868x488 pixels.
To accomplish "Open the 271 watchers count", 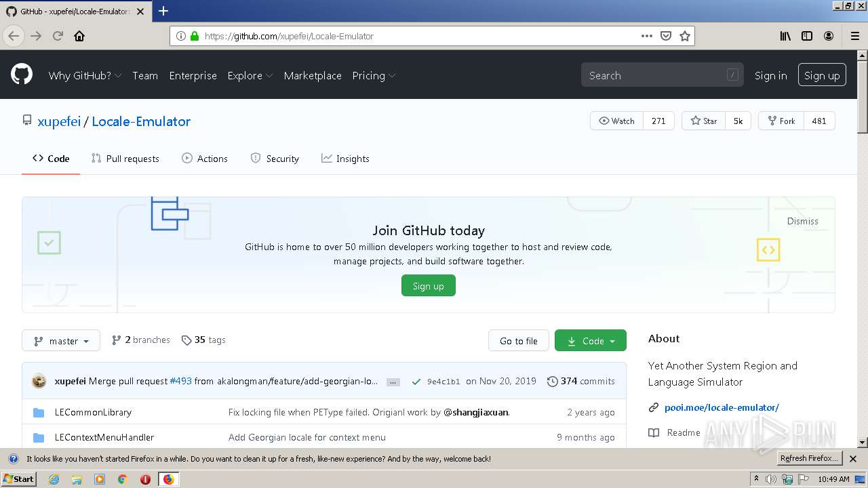I will pyautogui.click(x=658, y=121).
